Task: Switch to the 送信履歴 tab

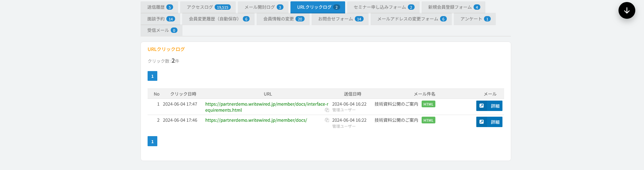Action: click(160, 7)
